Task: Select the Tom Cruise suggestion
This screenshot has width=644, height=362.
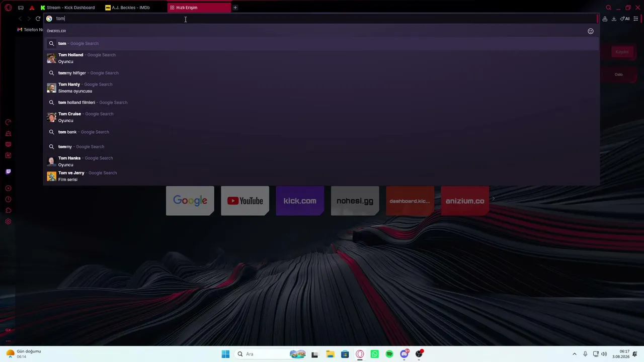Action: pos(321,117)
